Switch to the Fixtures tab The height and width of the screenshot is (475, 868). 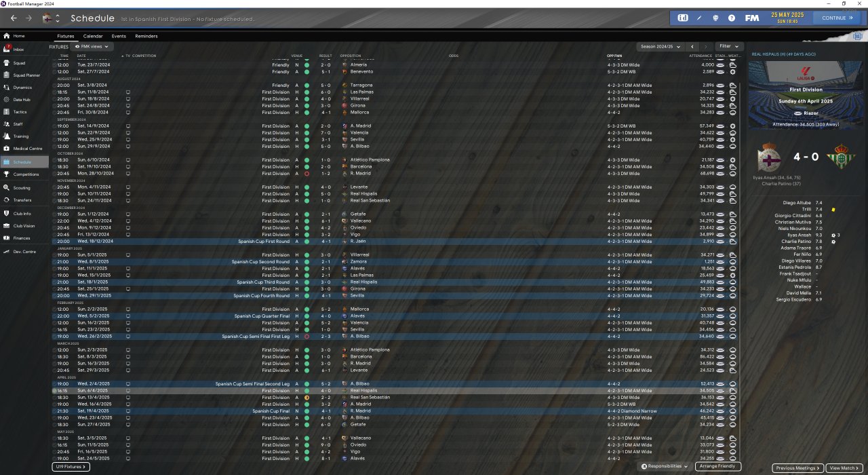[x=66, y=36]
